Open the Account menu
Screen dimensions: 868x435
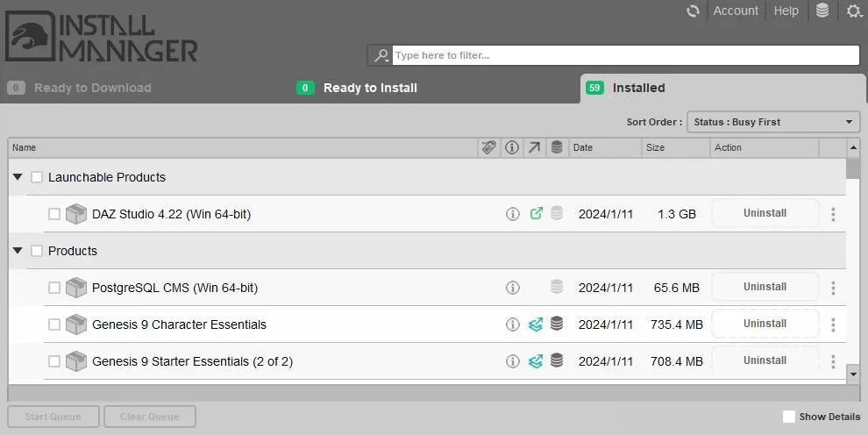(x=735, y=11)
